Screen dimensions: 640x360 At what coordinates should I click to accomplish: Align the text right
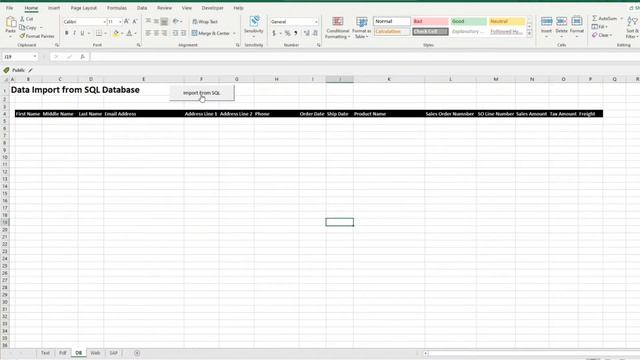(164, 33)
